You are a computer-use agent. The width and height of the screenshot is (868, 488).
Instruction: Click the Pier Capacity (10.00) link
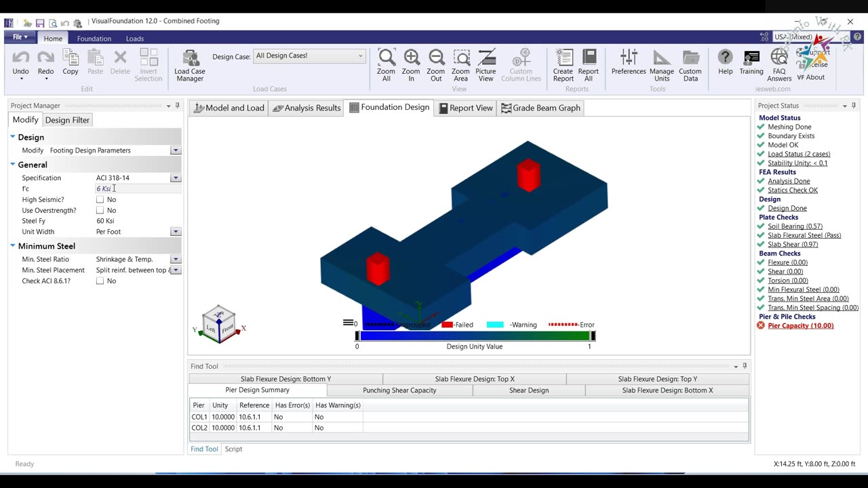click(x=801, y=325)
